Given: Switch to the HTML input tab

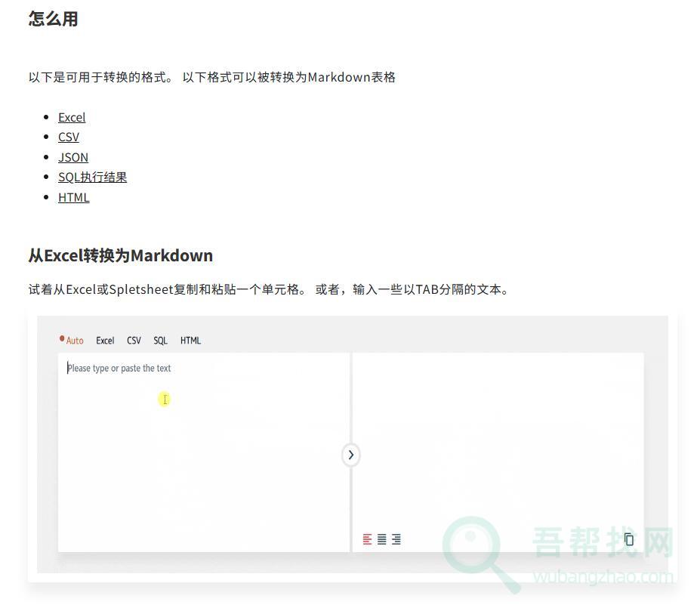Looking at the screenshot, I should (x=190, y=341).
